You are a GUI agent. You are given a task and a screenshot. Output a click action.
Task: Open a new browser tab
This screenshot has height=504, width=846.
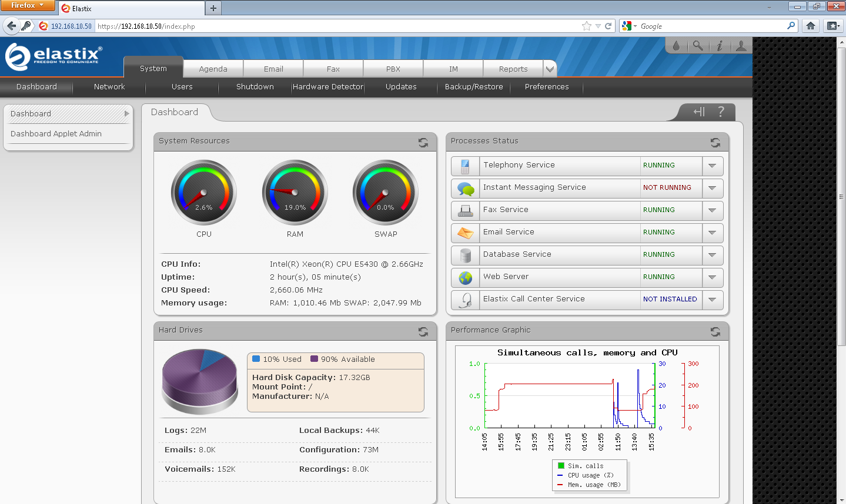coord(213,8)
